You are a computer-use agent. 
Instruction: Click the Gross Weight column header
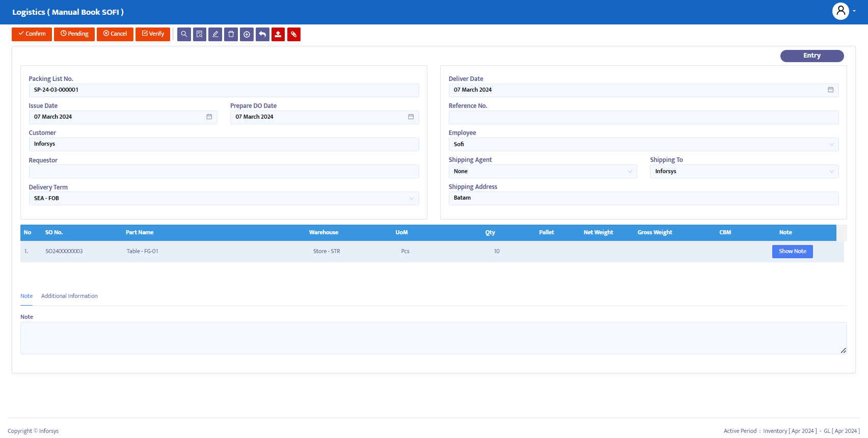pyautogui.click(x=655, y=232)
